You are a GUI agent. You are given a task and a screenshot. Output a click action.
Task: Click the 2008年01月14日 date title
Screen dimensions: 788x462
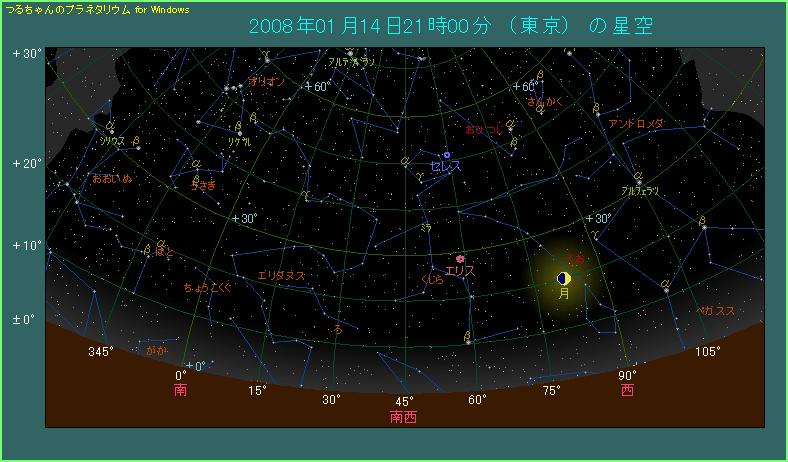(330, 26)
